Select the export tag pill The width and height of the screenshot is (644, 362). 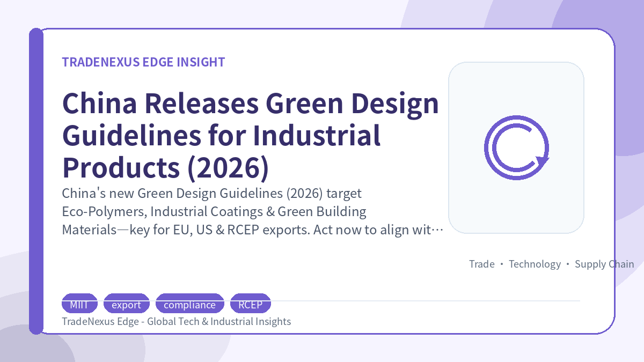126,305
